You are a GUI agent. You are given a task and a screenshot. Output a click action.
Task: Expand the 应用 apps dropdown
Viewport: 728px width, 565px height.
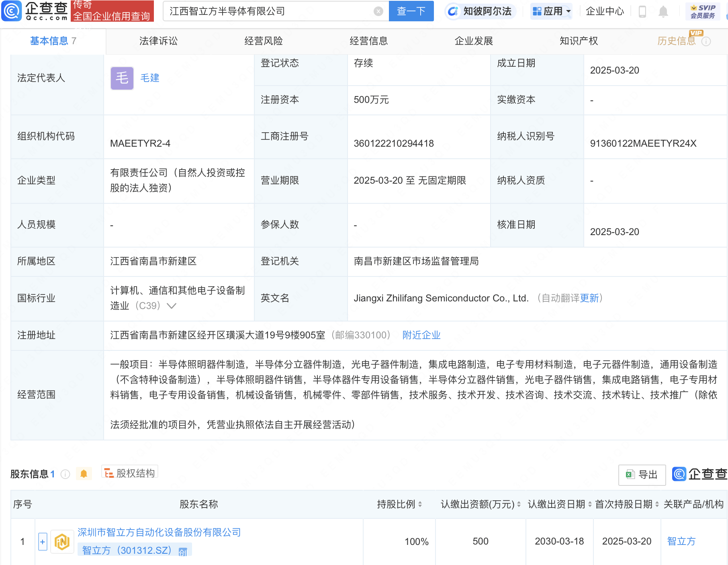(551, 11)
